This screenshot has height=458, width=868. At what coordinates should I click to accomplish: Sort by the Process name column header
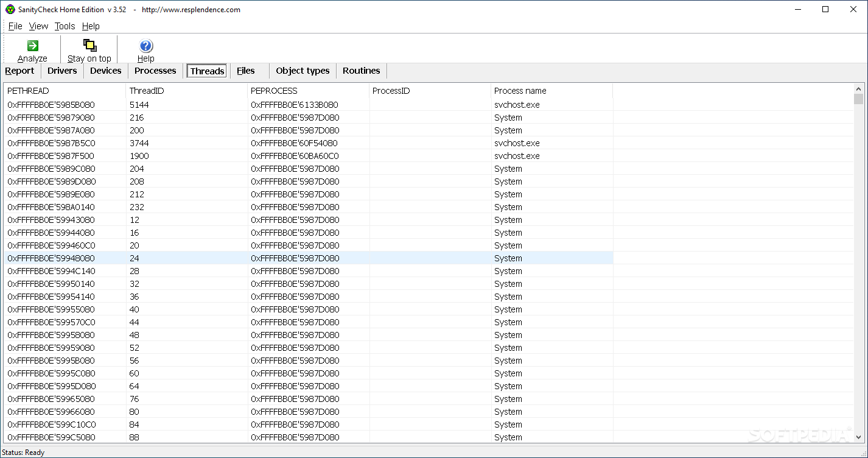click(552, 91)
